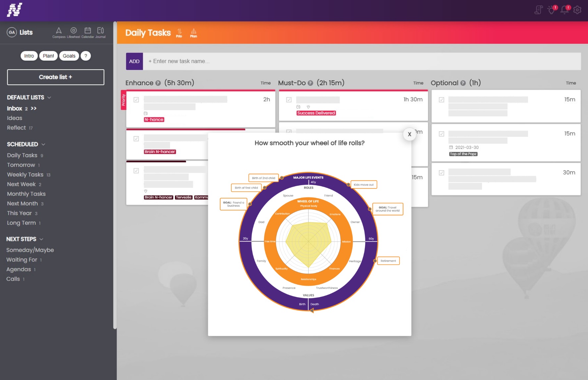Collapse the Next Steps section
588x380 pixels.
[x=41, y=239]
